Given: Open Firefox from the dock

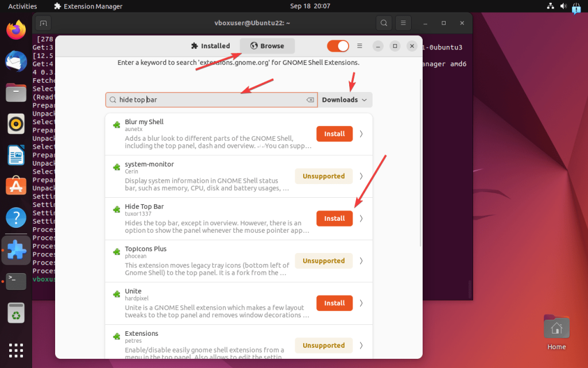Looking at the screenshot, I should [x=16, y=30].
